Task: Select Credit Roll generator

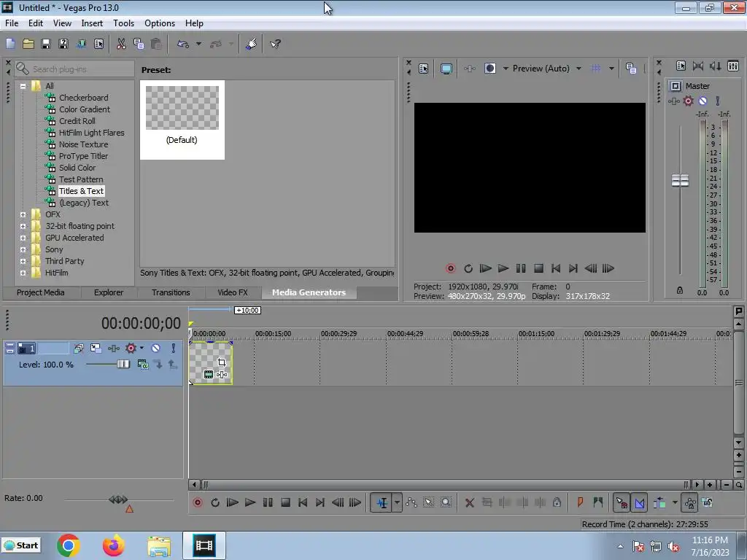Action: click(x=77, y=121)
